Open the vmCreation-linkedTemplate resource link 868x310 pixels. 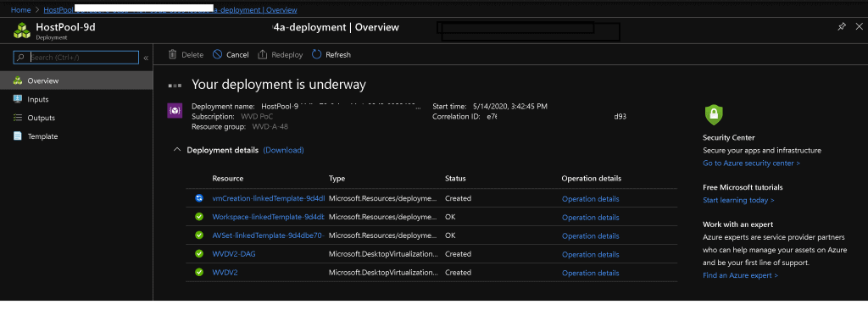[x=269, y=199]
